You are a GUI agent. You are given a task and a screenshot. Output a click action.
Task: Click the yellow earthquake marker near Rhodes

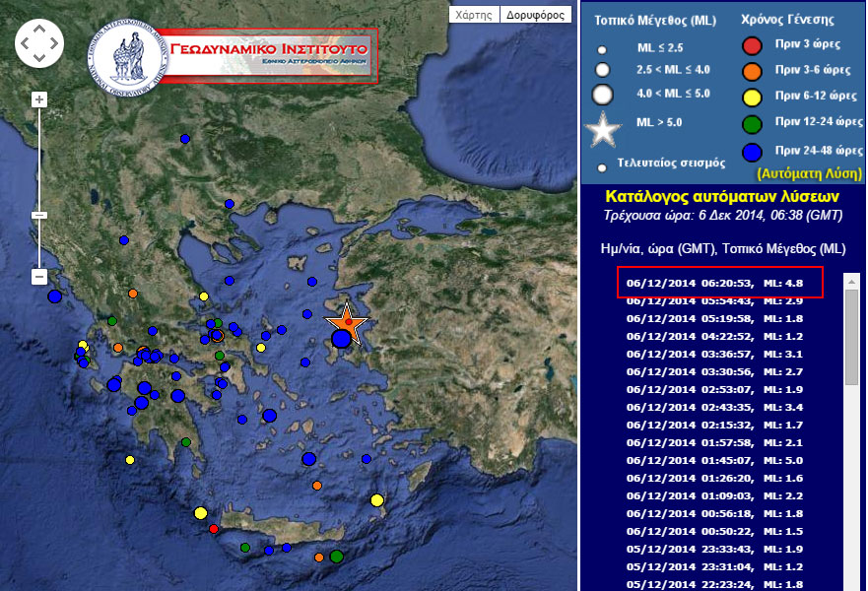click(x=376, y=500)
